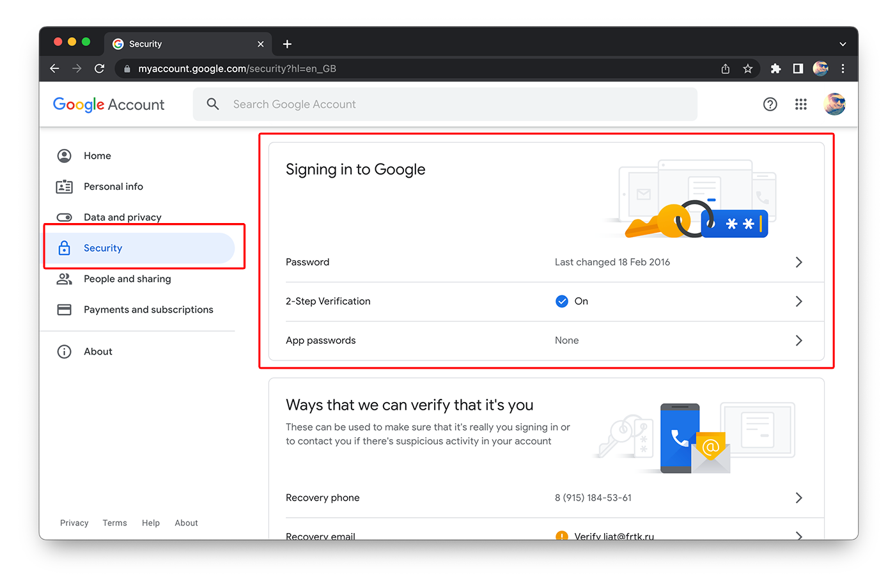Open the browser extensions puzzle icon
The height and width of the screenshot is (588, 895).
click(775, 68)
